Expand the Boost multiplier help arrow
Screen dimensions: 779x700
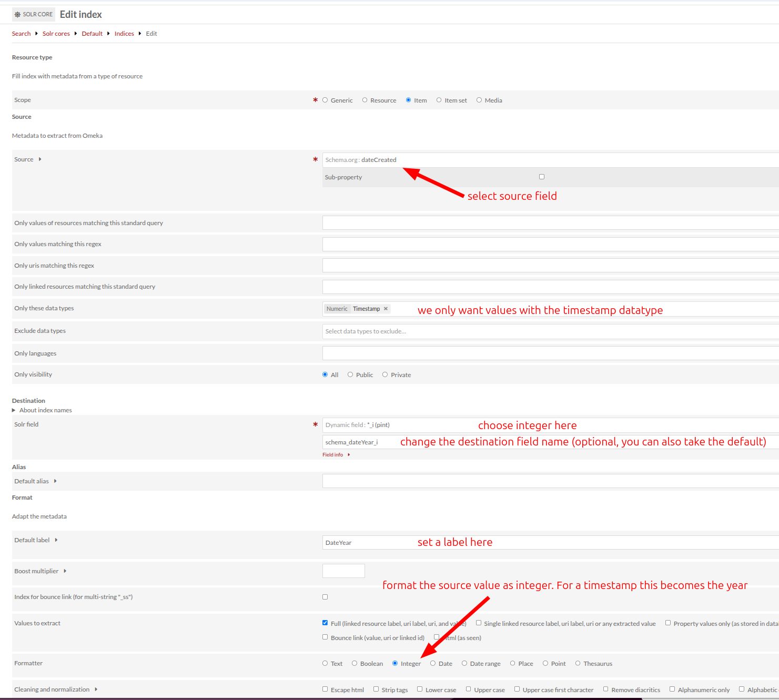[x=65, y=571]
